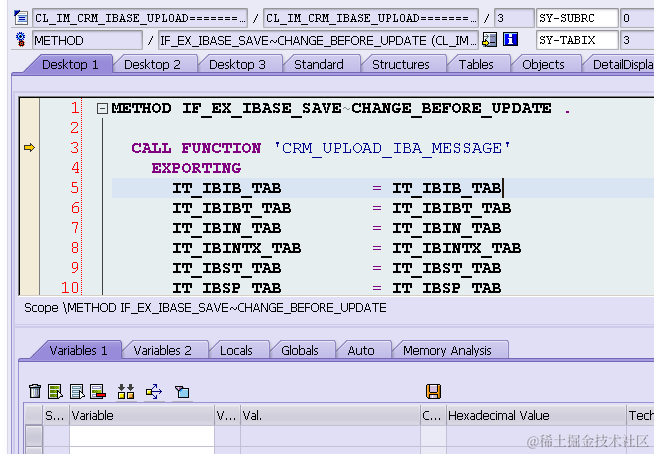Click the first CL_IM_CRM_IBASE_UPLOAD program field
The height and width of the screenshot is (454, 654).
tap(140, 18)
